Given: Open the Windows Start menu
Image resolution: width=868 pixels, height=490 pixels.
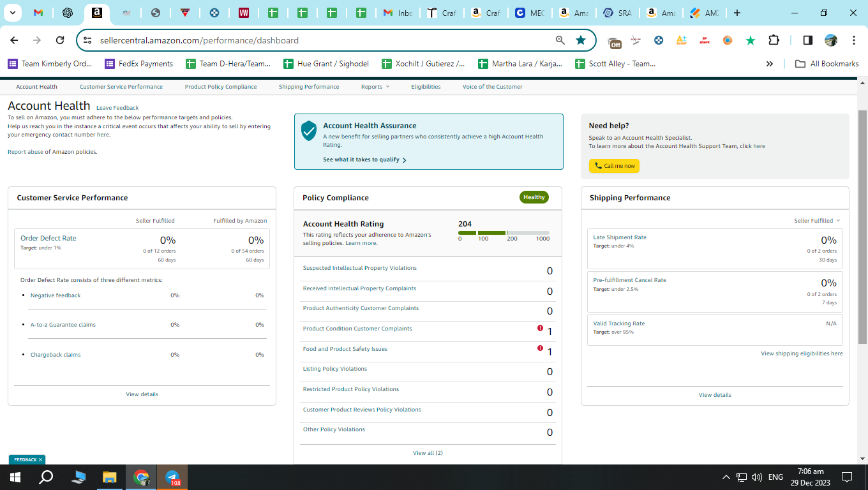Looking at the screenshot, I should pyautogui.click(x=15, y=477).
